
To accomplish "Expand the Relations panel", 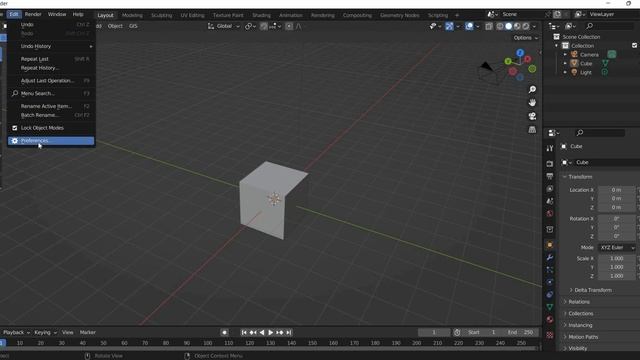I will (x=579, y=302).
